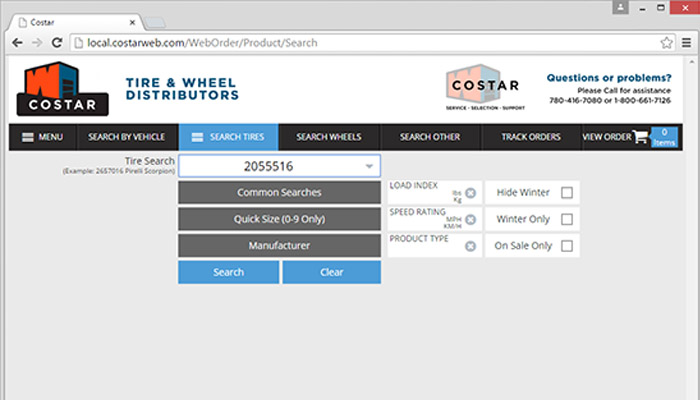This screenshot has width=700, height=400.
Task: Click the 0 Items cart badge
Action: [x=664, y=137]
